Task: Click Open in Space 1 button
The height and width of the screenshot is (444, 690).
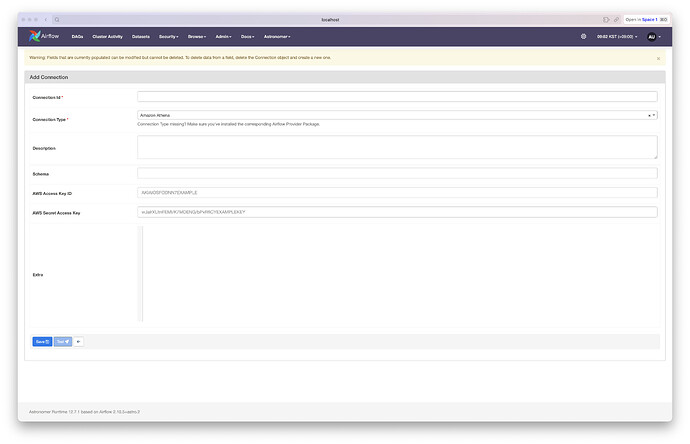Action: 646,20
